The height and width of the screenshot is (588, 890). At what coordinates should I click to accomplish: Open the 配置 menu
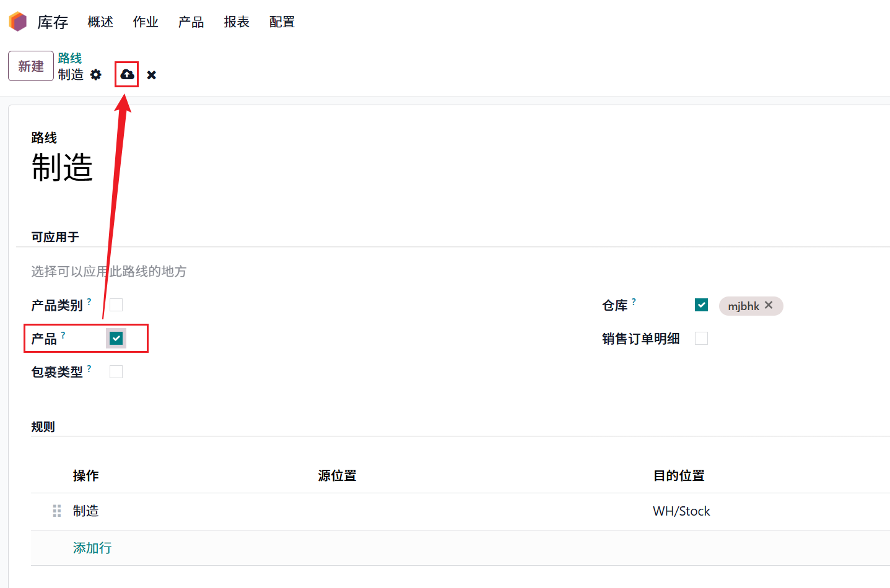282,22
